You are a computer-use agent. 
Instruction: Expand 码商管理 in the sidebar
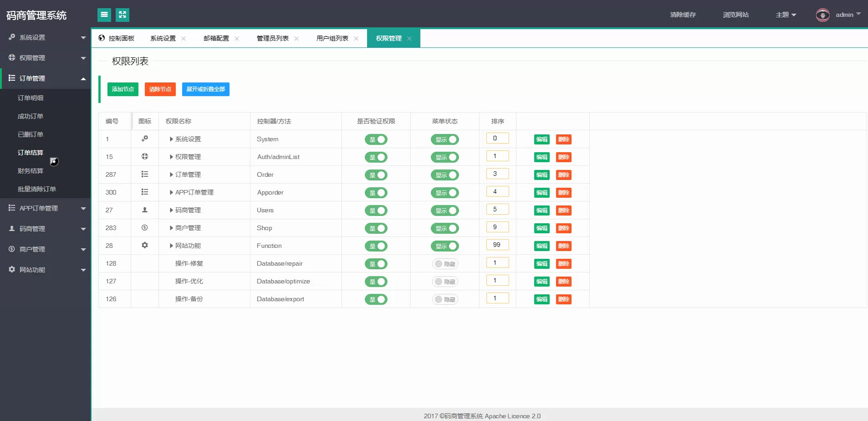[x=46, y=229]
